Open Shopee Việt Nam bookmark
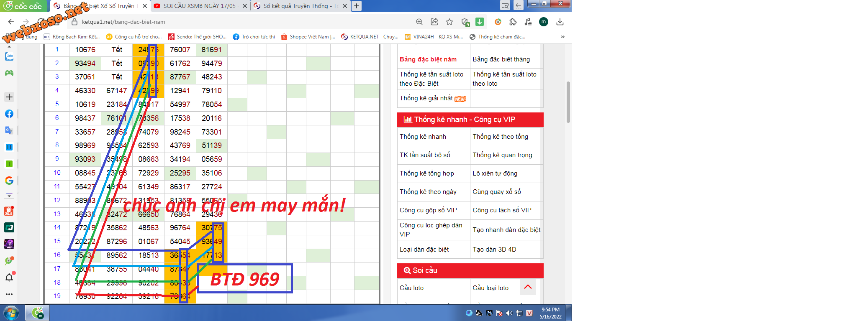 [308, 37]
